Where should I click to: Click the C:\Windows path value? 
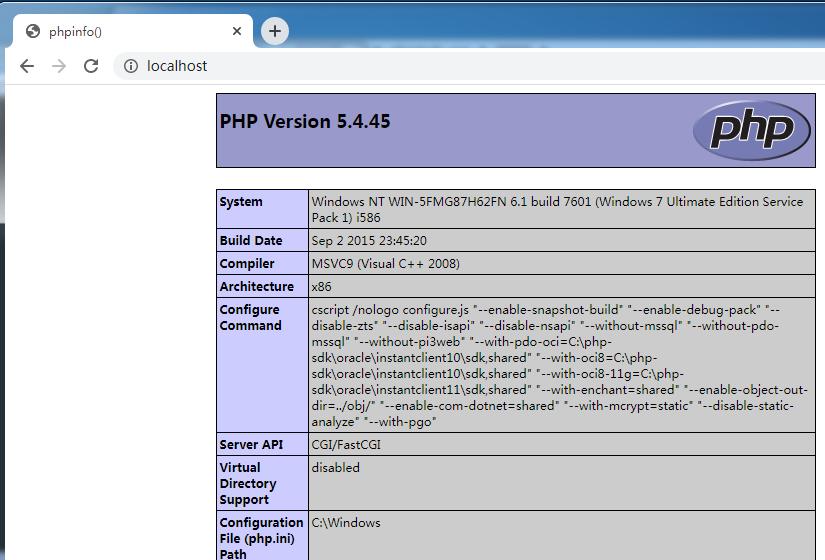tap(346, 523)
